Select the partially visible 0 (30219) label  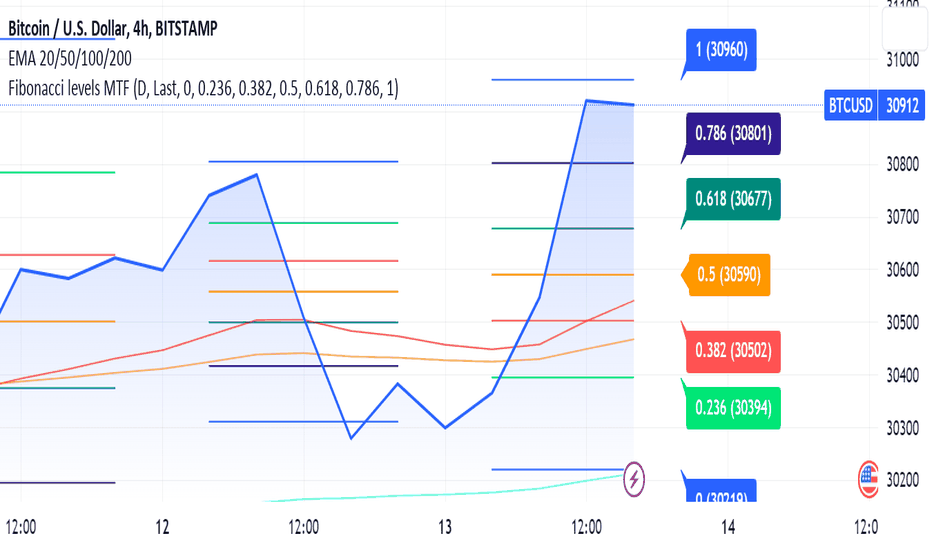coord(721,492)
